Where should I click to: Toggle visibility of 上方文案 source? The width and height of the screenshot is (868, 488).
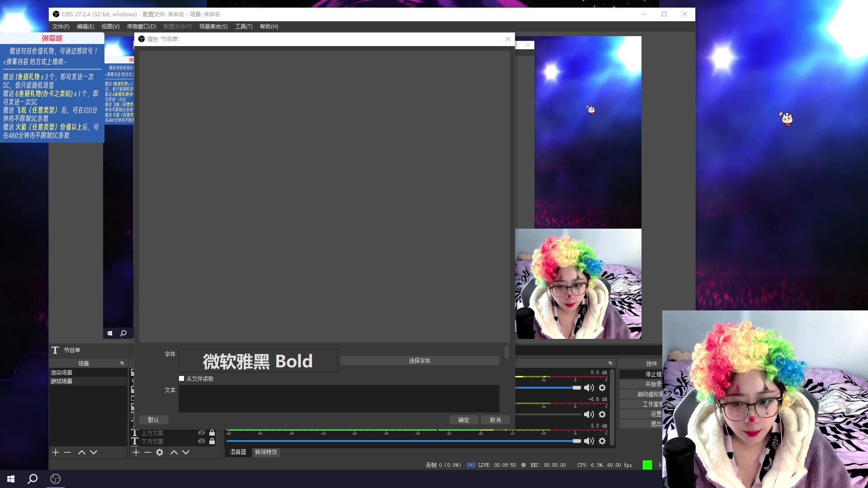coord(202,432)
